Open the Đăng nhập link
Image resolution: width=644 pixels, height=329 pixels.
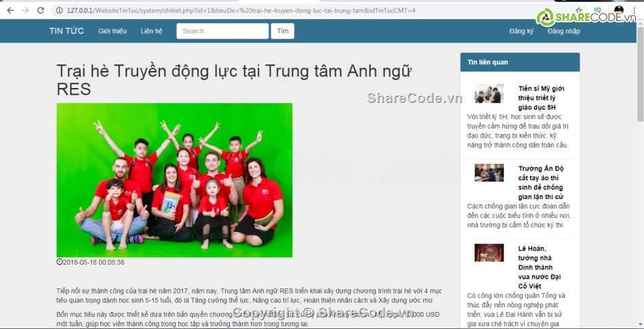coord(563,31)
